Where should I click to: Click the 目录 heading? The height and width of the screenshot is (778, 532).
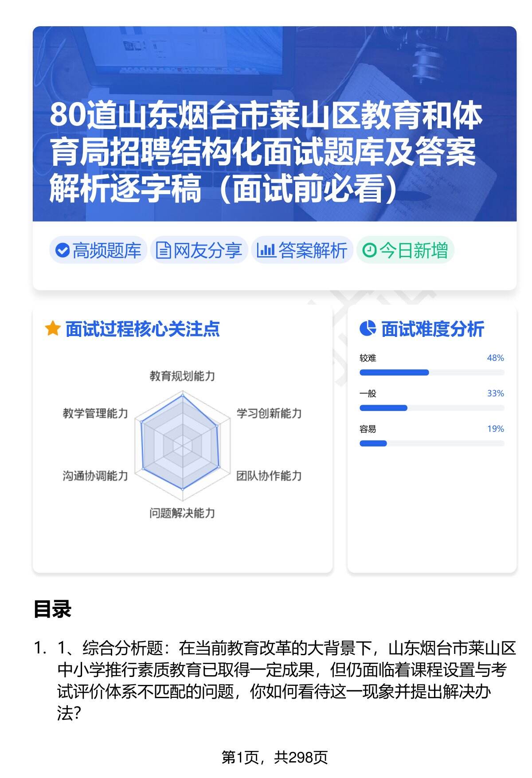(52, 609)
